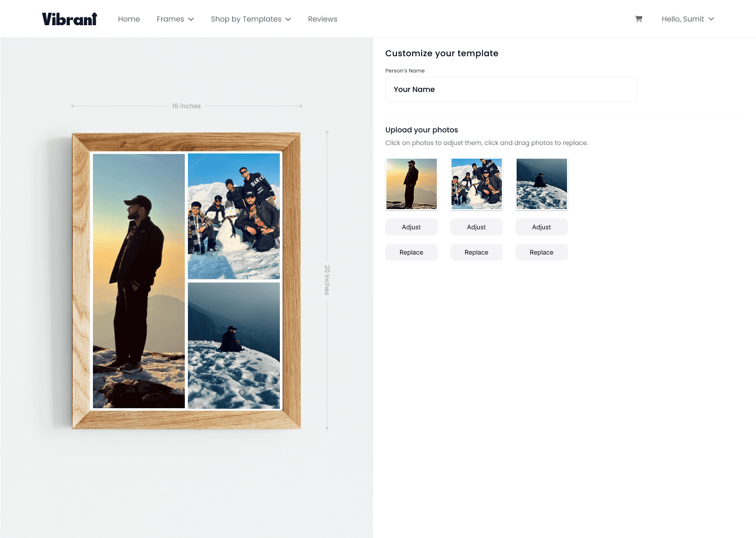Image resolution: width=756 pixels, height=538 pixels.
Task: Adjust the sunset standing man photo
Action: click(411, 227)
